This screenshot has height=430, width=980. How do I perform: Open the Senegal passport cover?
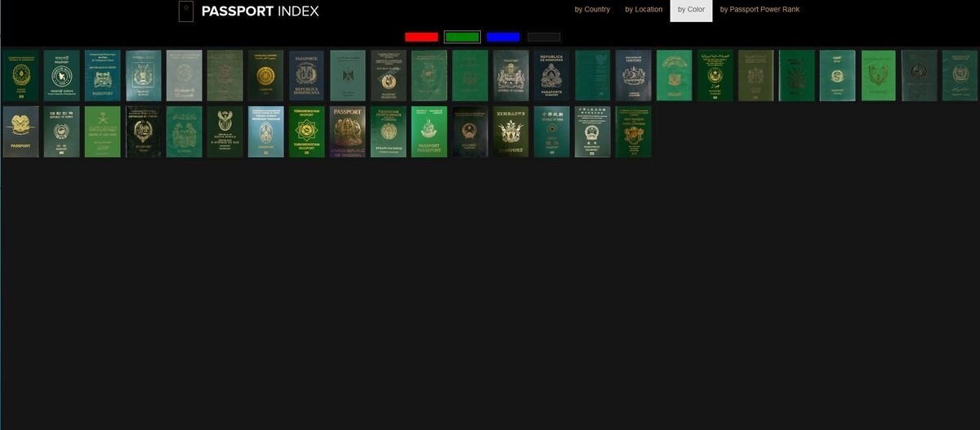(x=143, y=132)
